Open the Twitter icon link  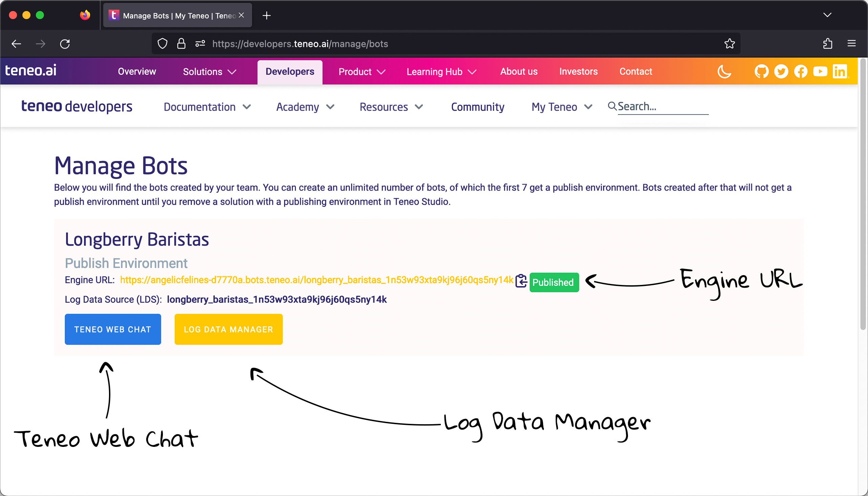(x=781, y=71)
